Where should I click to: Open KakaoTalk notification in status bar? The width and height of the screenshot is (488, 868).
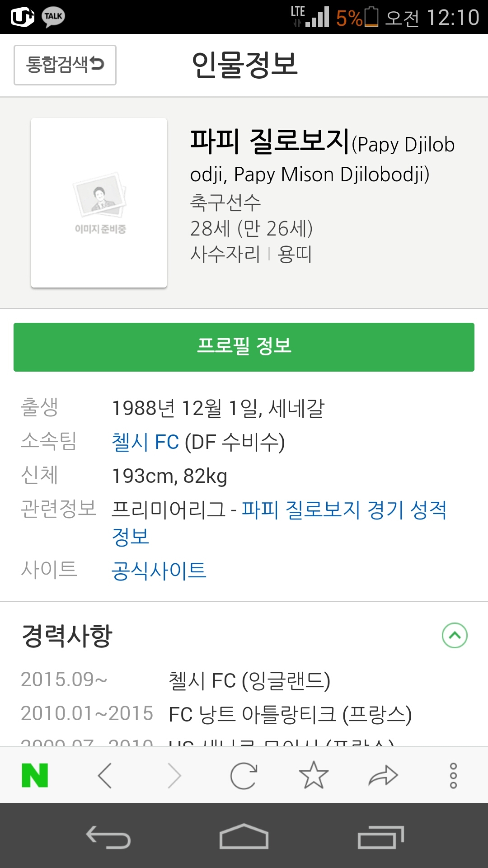coord(53,17)
